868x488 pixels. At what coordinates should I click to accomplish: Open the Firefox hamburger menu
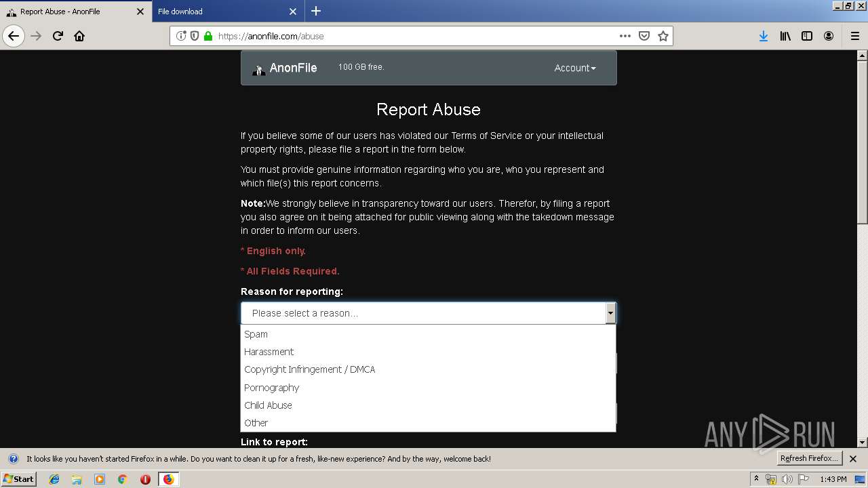coord(854,36)
